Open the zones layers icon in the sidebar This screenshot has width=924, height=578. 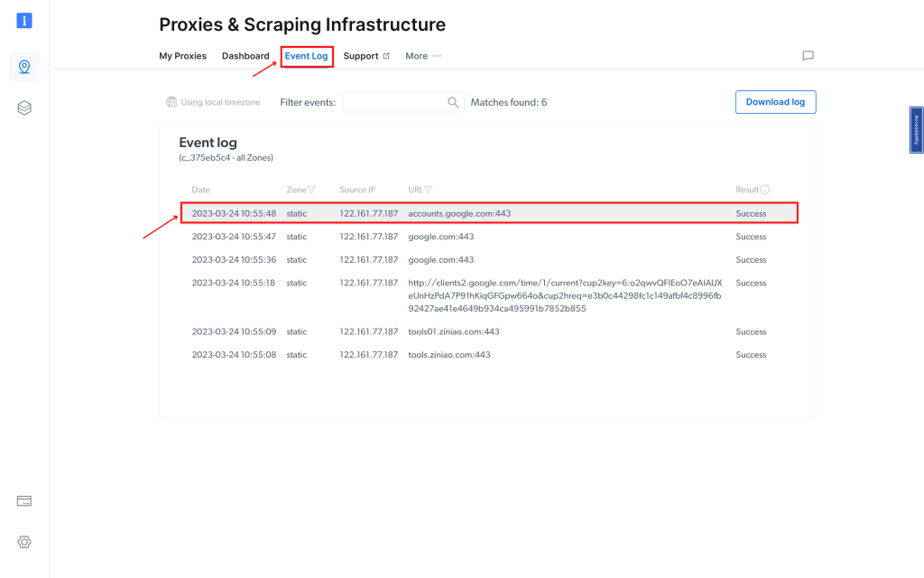point(24,107)
